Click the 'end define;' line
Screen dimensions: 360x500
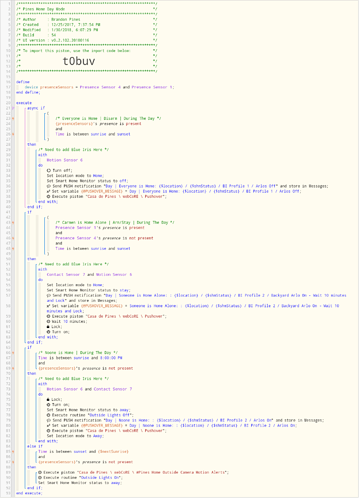pos(28,92)
